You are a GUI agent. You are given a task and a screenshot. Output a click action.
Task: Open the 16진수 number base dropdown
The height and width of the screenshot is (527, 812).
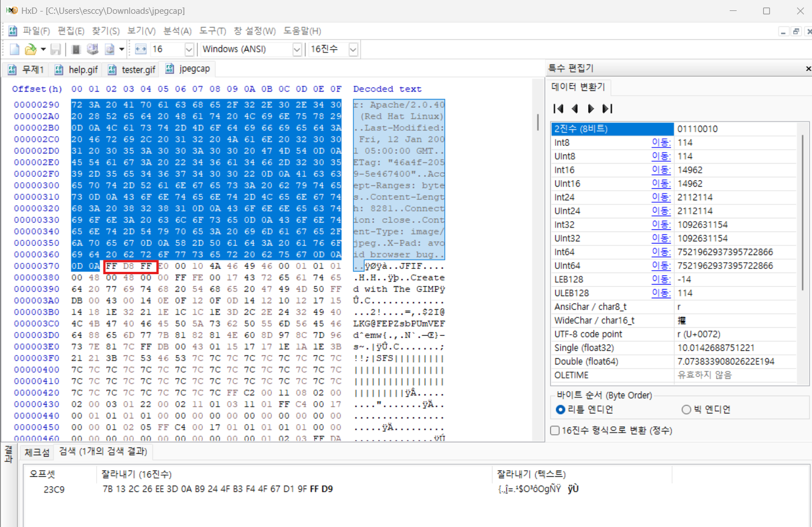tap(333, 50)
